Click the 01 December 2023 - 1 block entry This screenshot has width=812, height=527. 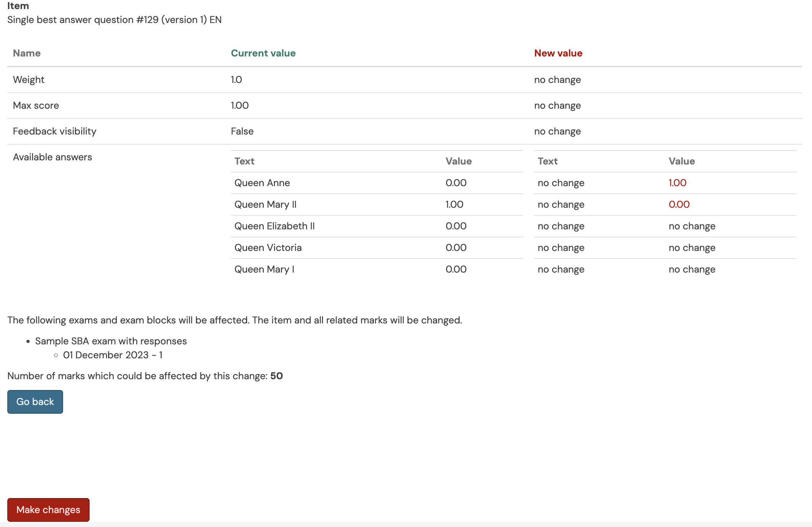pyautogui.click(x=113, y=355)
